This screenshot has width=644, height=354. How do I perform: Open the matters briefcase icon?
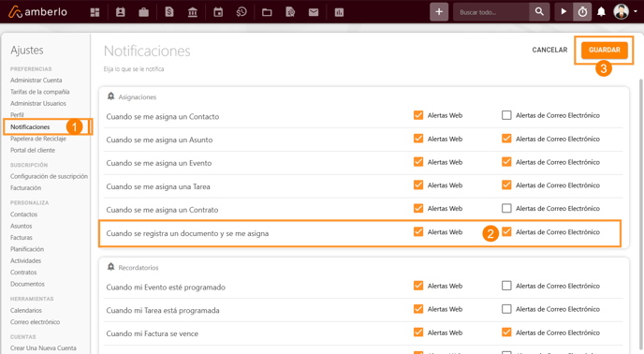144,12
